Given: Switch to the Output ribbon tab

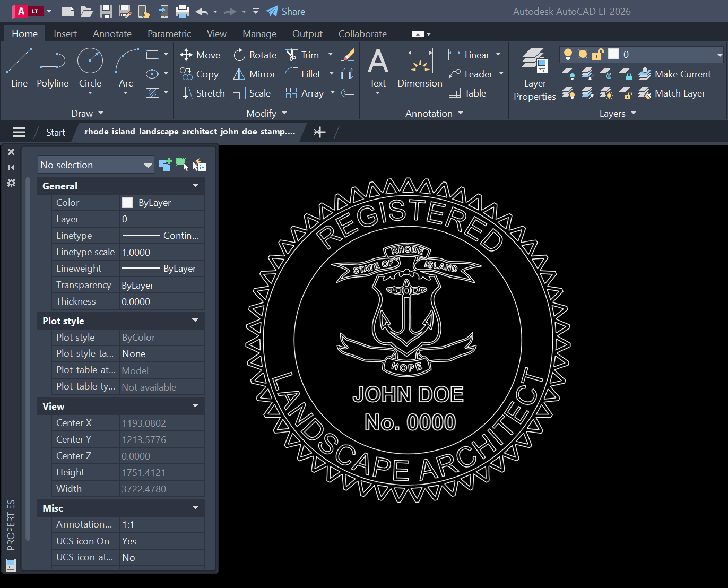Looking at the screenshot, I should (x=307, y=33).
